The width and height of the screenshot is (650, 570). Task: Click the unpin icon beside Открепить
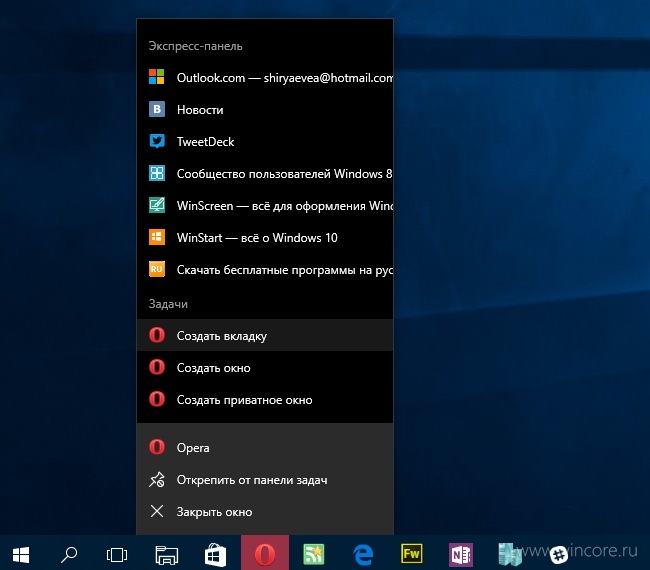(x=157, y=480)
